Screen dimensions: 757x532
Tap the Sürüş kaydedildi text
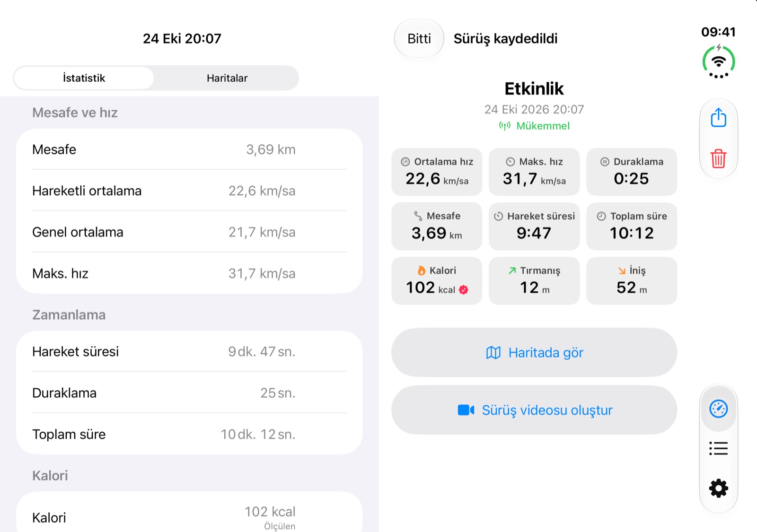point(505,38)
